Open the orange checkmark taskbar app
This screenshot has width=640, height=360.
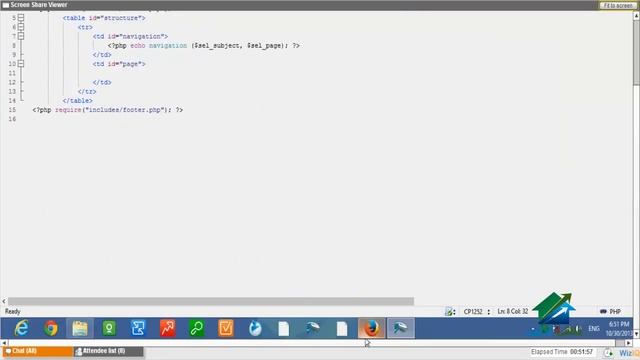(226, 328)
